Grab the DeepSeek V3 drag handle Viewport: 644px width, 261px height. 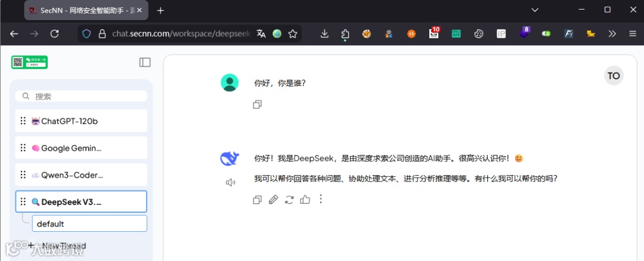pos(23,202)
